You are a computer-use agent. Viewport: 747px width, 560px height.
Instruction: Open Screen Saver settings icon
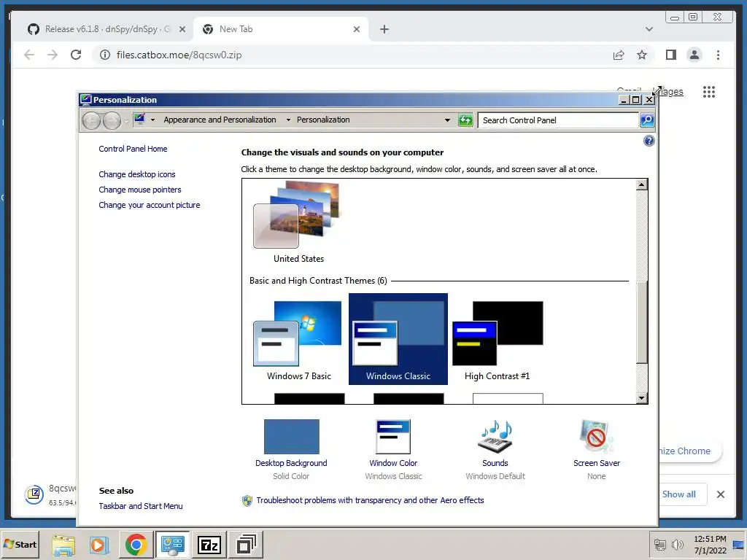596,437
